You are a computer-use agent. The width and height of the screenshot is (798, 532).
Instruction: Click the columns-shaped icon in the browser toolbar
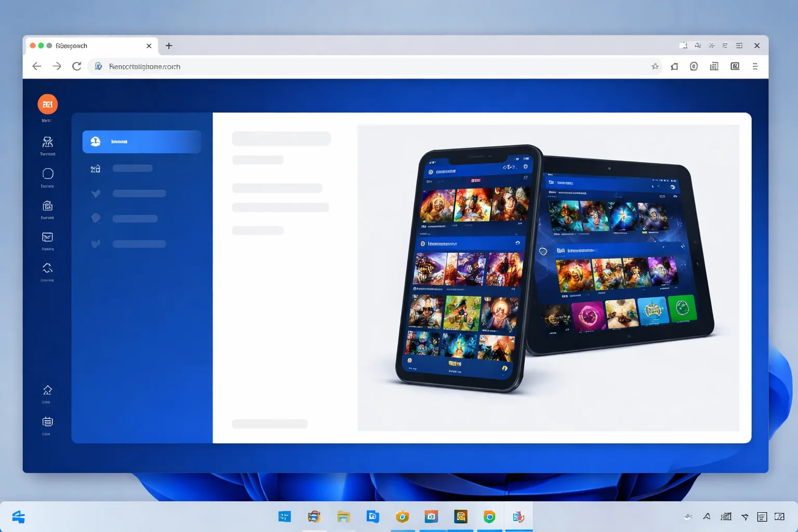[x=714, y=66]
